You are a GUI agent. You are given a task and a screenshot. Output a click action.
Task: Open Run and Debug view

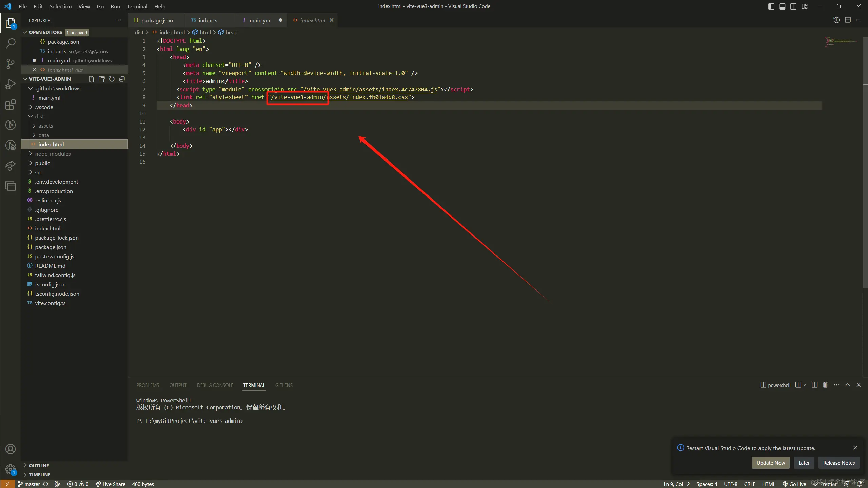(x=11, y=84)
